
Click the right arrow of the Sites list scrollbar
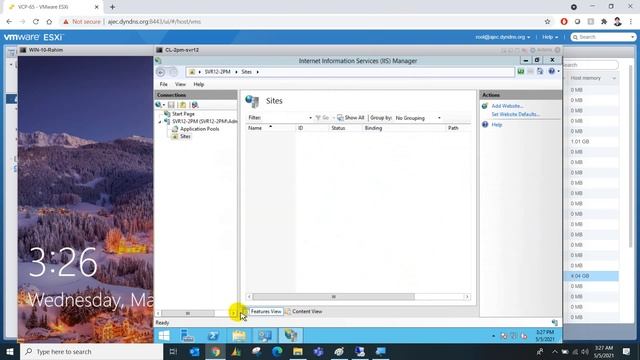pyautogui.click(x=467, y=297)
